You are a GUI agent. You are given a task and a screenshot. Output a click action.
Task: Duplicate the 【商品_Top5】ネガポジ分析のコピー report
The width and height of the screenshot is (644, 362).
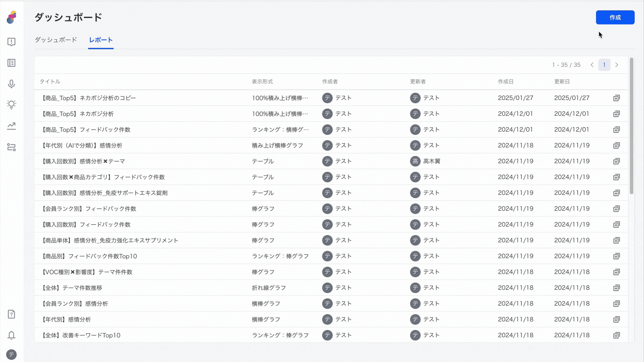pos(616,98)
